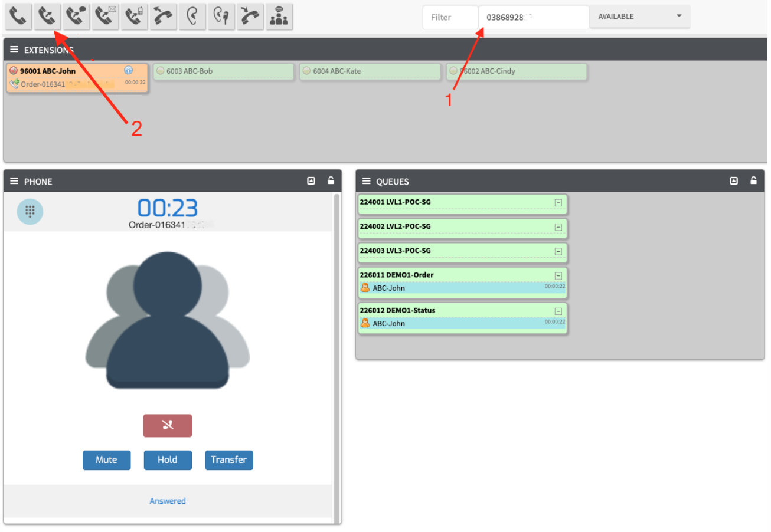The image size is (771, 532).
Task: Click the phone number input field
Action: click(533, 17)
